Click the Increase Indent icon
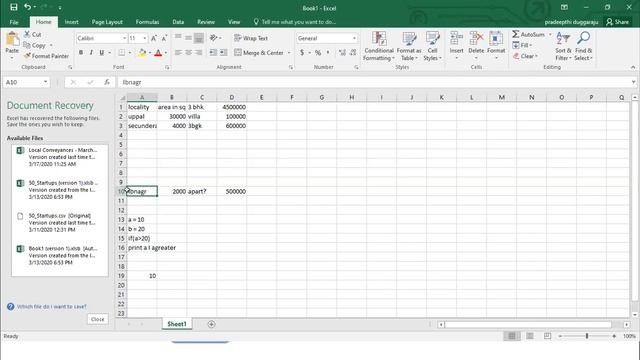 click(223, 53)
